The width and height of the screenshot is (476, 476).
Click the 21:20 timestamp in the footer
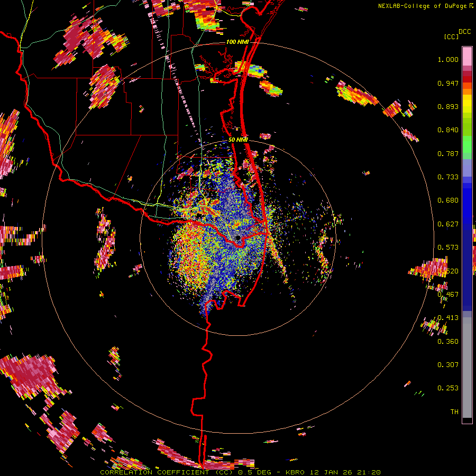click(369, 472)
